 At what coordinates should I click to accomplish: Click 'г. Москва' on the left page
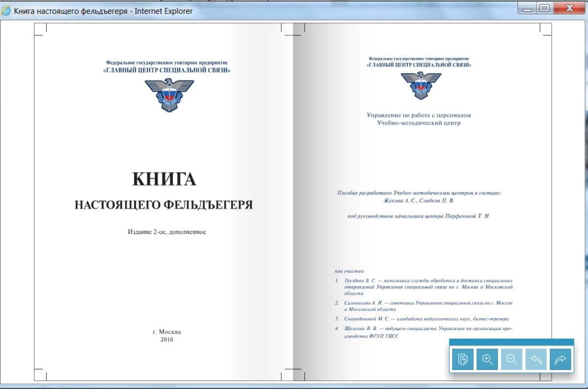[167, 332]
